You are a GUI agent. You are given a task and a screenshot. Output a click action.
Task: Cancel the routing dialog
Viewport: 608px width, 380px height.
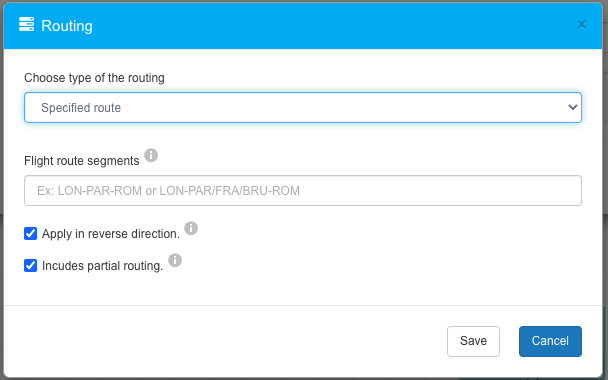click(x=550, y=341)
